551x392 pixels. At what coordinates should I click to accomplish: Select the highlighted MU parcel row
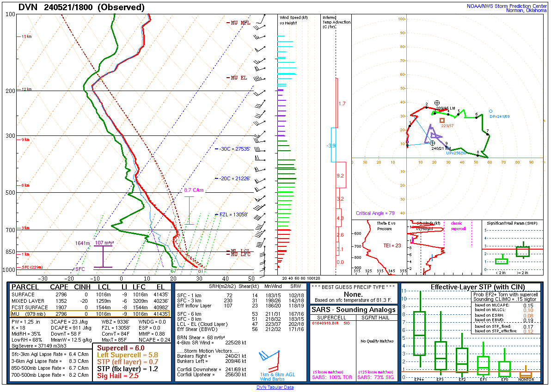coord(90,314)
